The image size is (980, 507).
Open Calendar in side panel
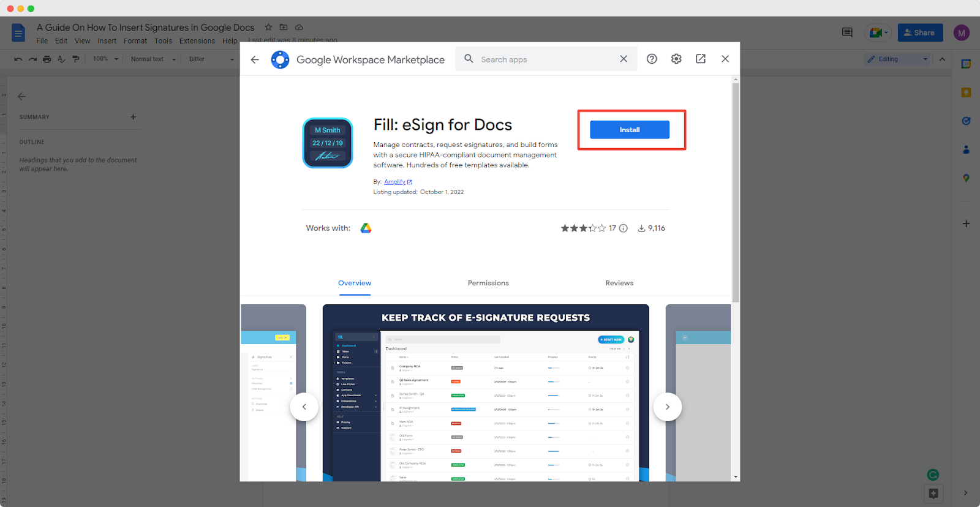coord(966,64)
